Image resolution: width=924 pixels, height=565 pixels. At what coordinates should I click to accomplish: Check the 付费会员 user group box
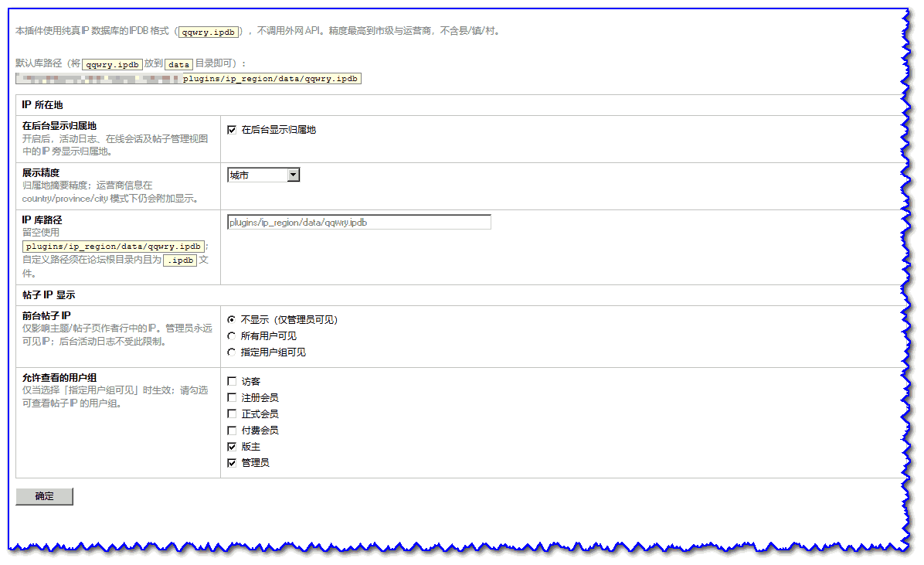(x=232, y=431)
